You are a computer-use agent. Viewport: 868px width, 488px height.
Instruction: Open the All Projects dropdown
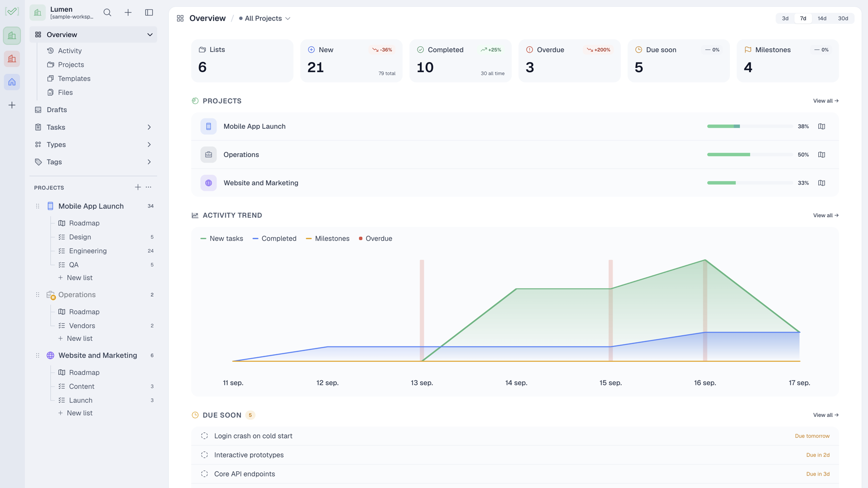pos(265,19)
